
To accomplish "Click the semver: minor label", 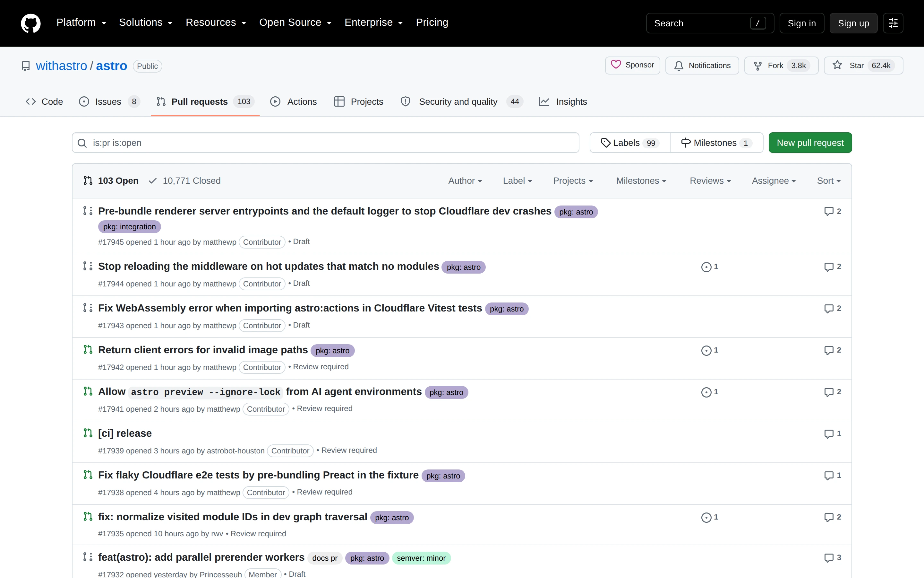I will click(421, 558).
